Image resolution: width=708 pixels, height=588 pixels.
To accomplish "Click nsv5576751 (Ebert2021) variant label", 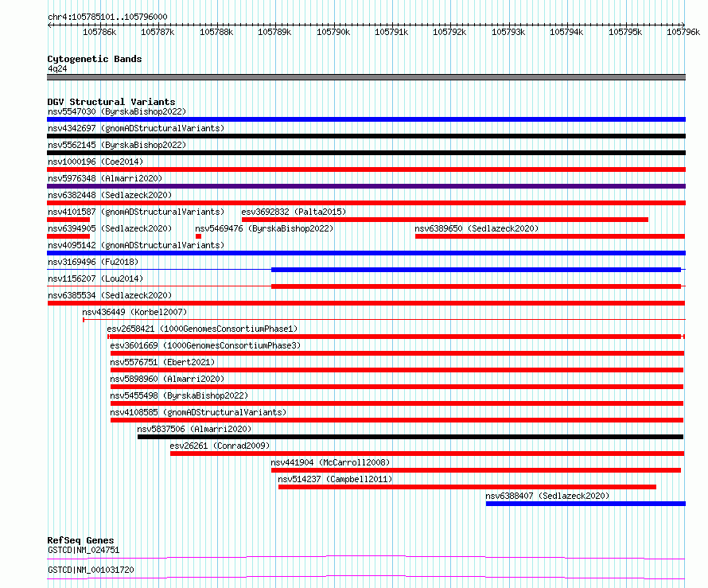I will tap(162, 362).
